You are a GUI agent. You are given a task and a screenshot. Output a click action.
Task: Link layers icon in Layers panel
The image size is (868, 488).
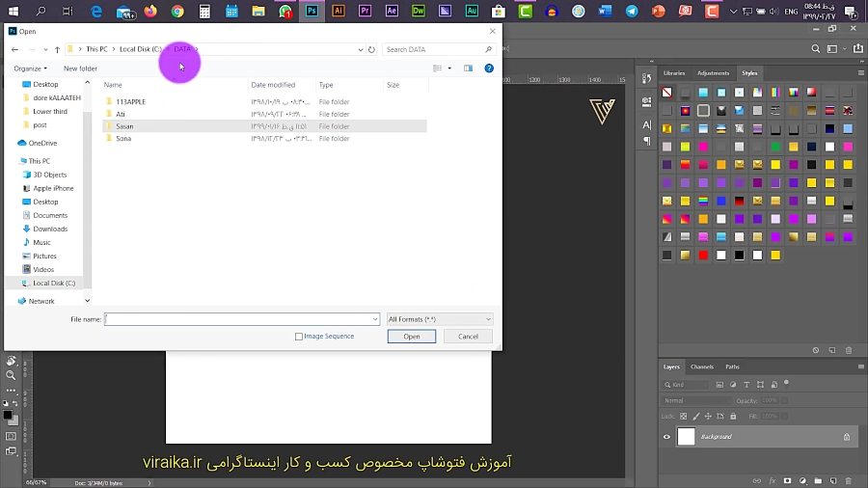757,481
